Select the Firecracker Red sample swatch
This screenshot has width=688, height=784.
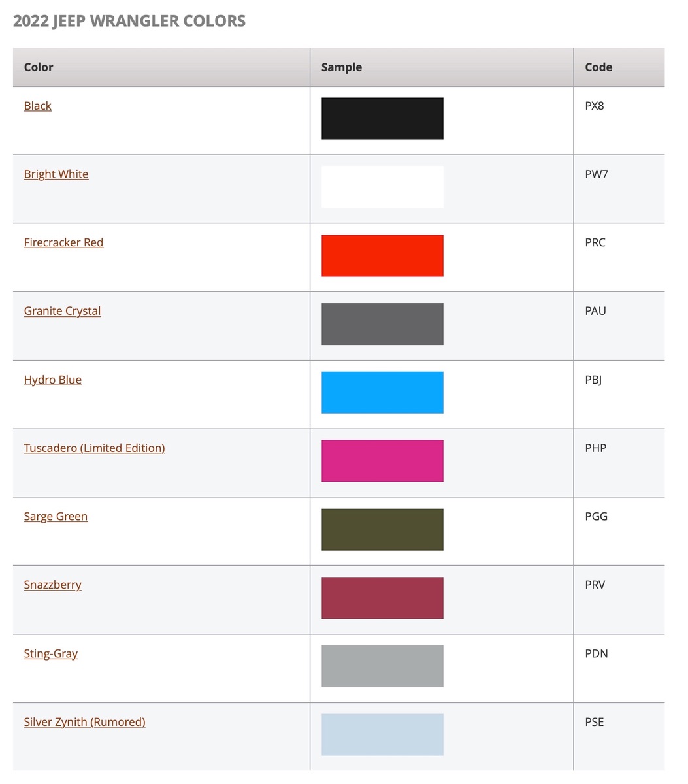(382, 255)
